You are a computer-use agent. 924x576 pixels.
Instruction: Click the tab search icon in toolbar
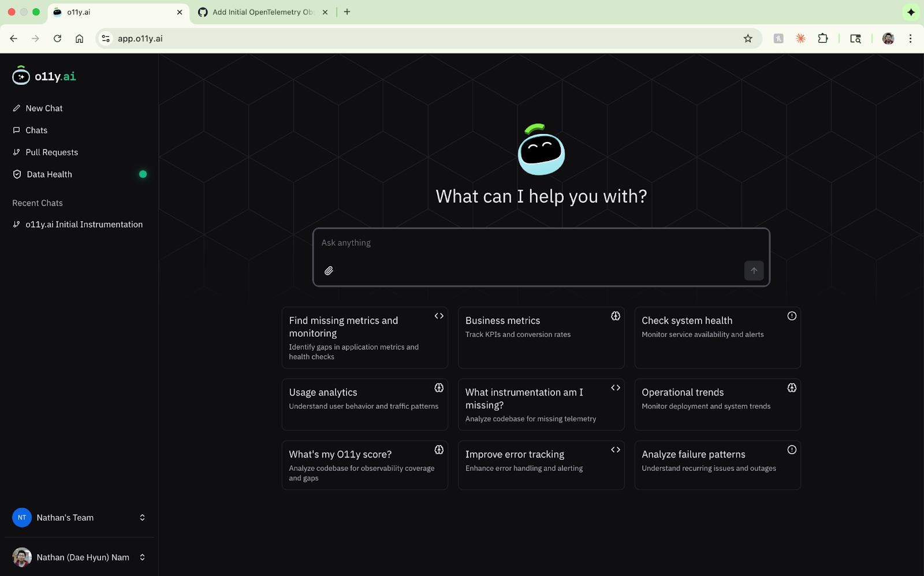pos(855,39)
